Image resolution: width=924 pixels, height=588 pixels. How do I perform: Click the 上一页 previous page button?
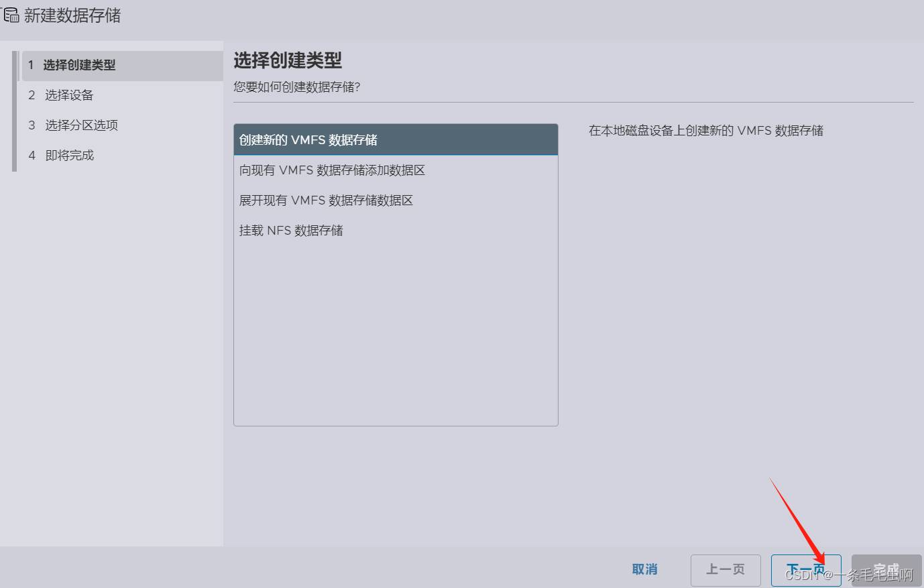coord(726,569)
